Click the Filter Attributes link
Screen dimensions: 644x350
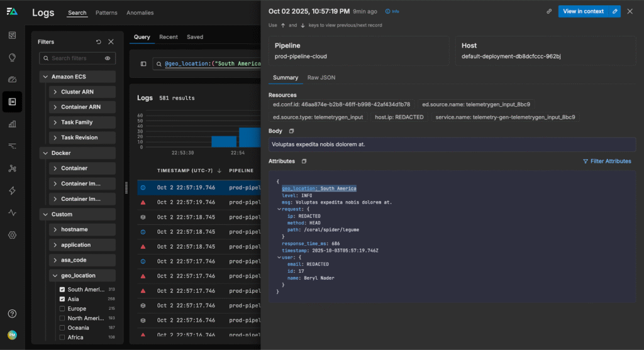[x=607, y=161]
